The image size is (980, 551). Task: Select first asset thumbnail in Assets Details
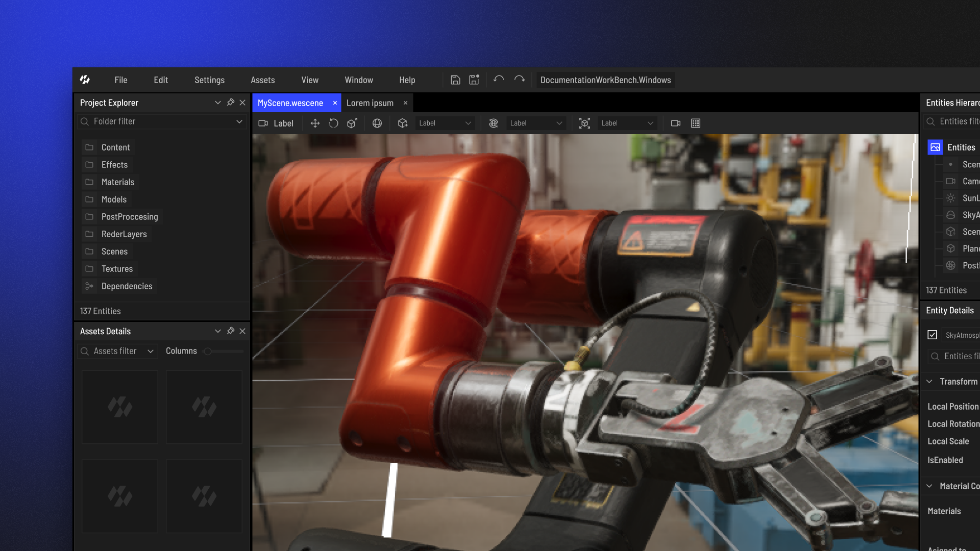[x=120, y=407]
